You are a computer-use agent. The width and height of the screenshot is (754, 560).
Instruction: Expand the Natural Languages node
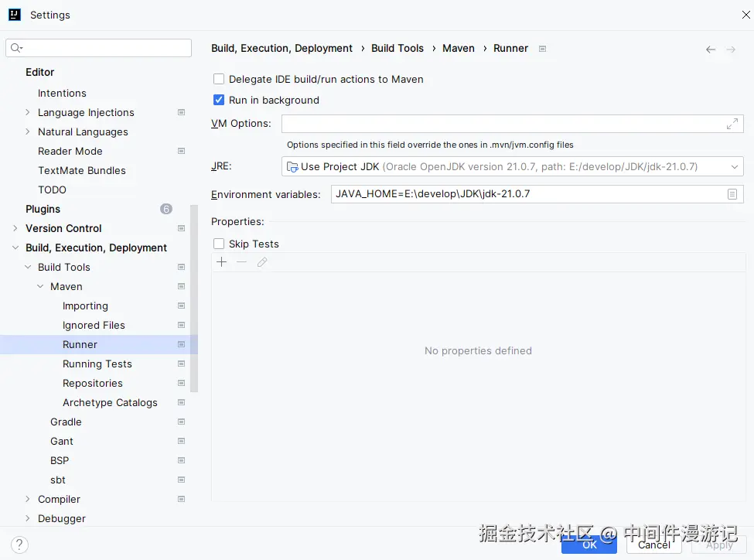pos(27,131)
